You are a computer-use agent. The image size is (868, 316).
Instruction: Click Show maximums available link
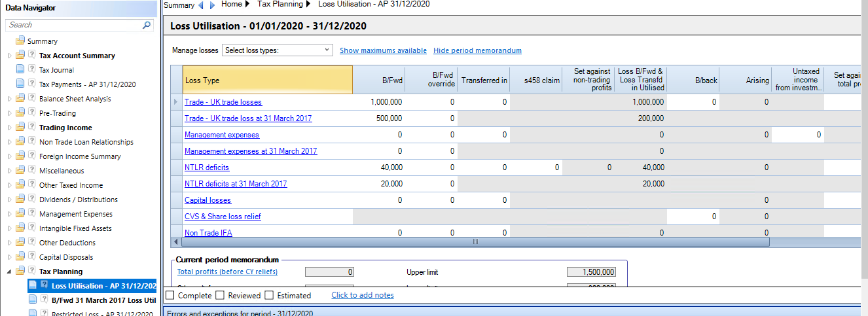click(x=383, y=50)
